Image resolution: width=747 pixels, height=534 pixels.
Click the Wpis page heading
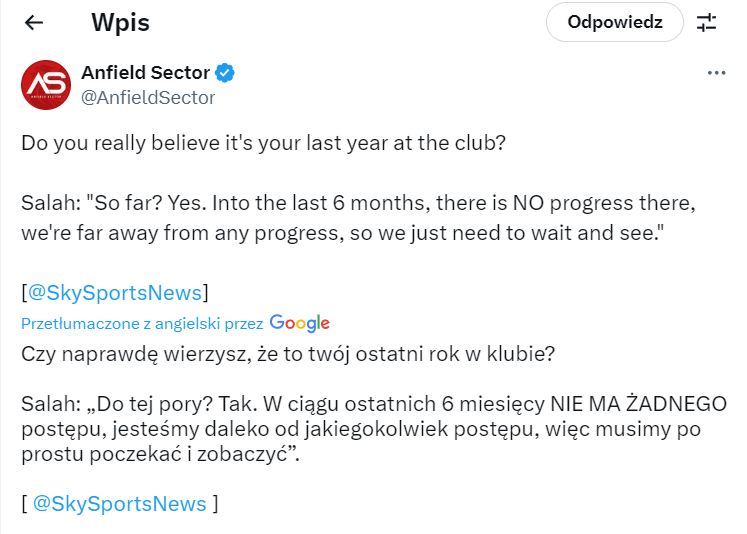point(120,22)
